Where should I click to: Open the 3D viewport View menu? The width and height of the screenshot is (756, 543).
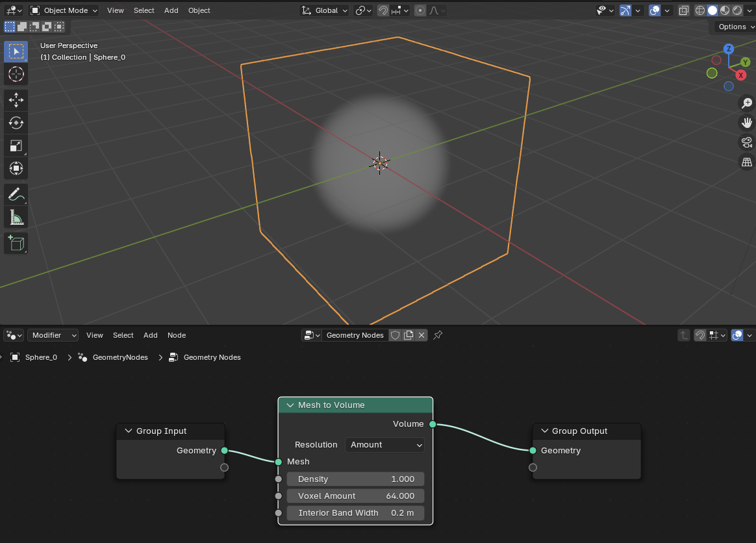pos(115,10)
